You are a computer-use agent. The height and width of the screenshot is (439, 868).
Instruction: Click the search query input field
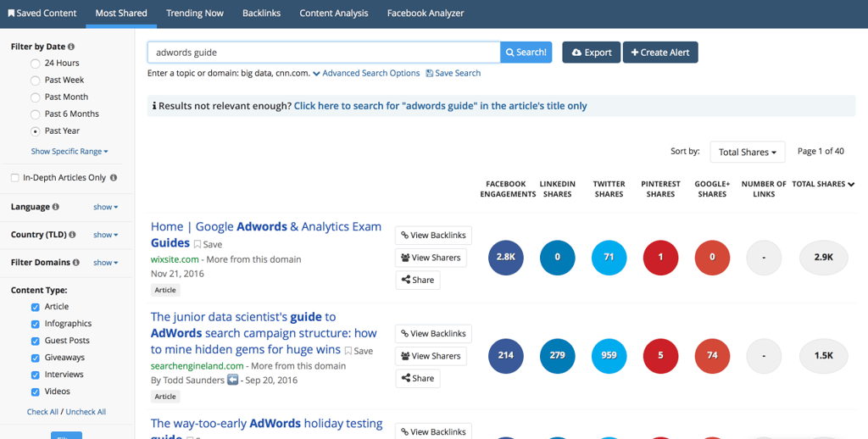click(324, 53)
